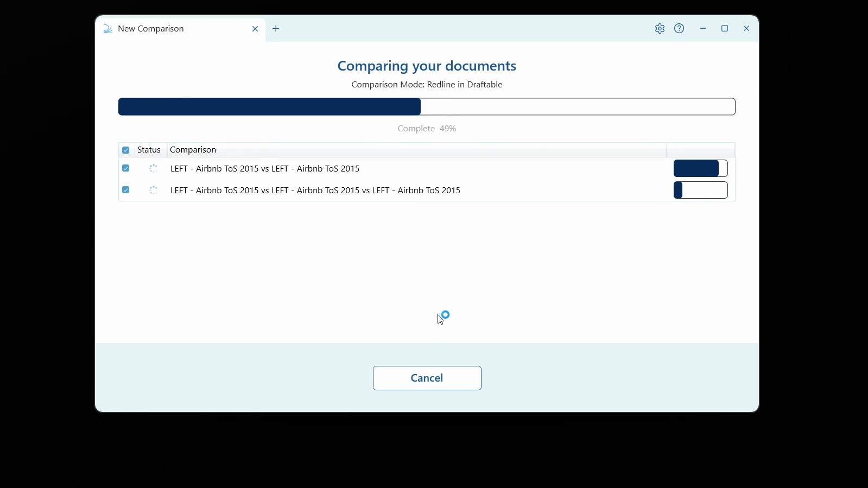Click the loading spinner of the first comparison row
This screenshot has width=868, height=488.
153,168
